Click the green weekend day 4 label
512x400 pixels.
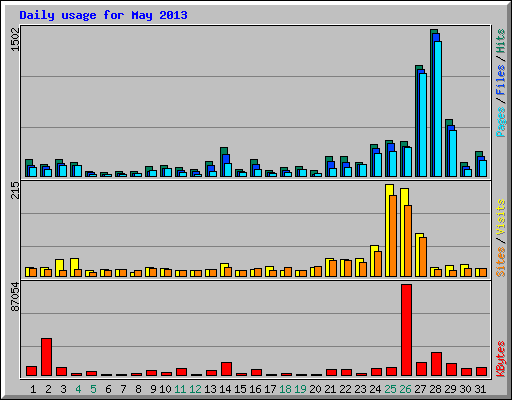[x=78, y=389]
